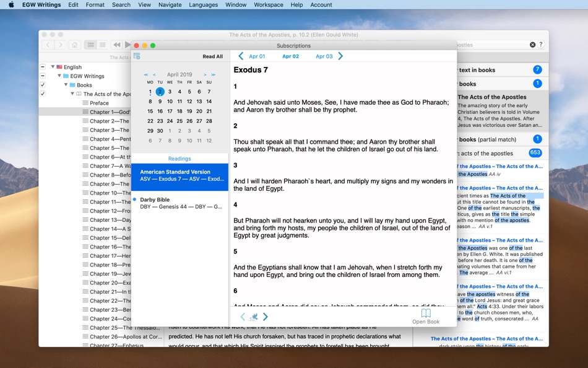Uncheck the Books checkbox
The width and height of the screenshot is (588, 368).
[43, 85]
